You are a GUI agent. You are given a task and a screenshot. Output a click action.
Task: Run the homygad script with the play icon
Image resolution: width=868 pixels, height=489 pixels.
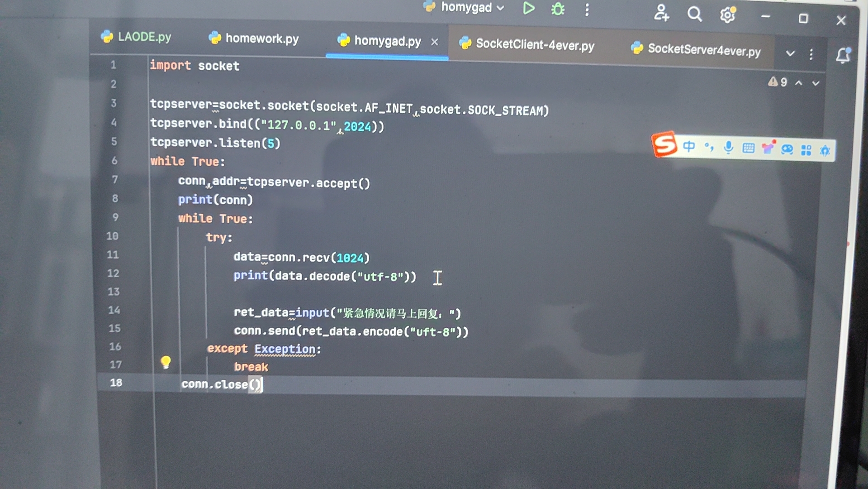pyautogui.click(x=529, y=9)
